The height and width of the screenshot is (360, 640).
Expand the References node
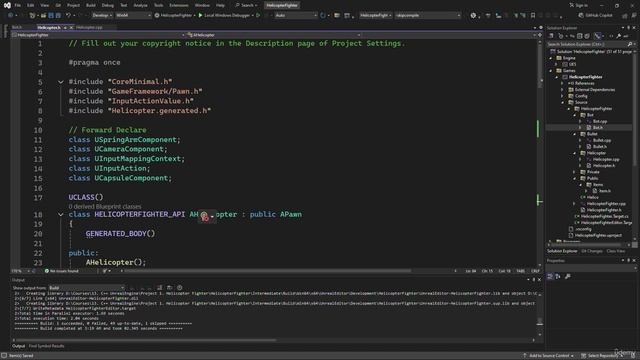point(562,84)
